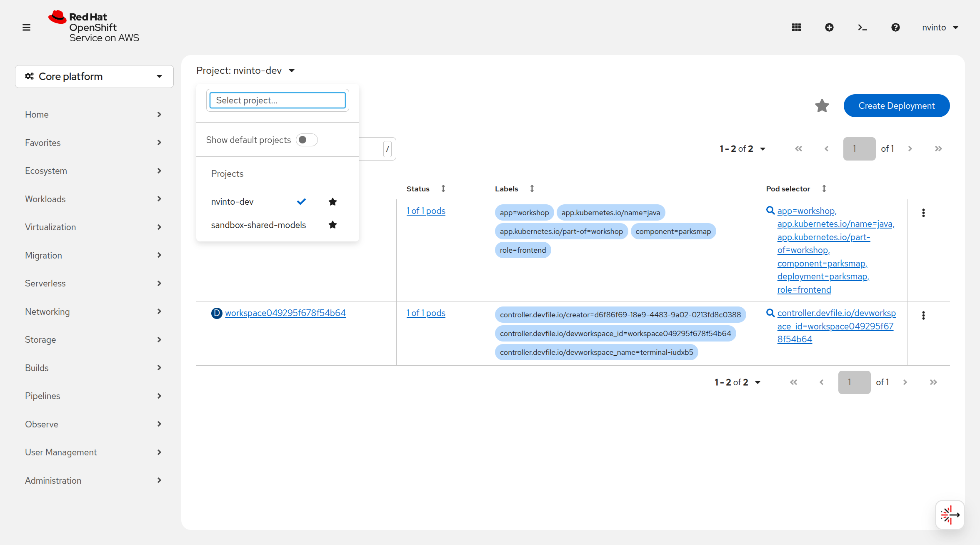Expand the Favorites navigation section
This screenshot has width=980, height=545.
[x=94, y=143]
